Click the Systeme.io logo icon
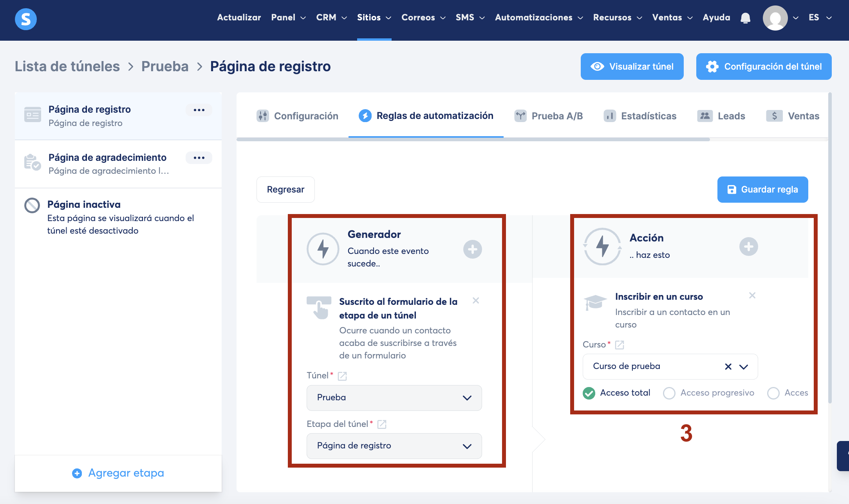Viewport: 849px width, 504px height. (x=26, y=19)
